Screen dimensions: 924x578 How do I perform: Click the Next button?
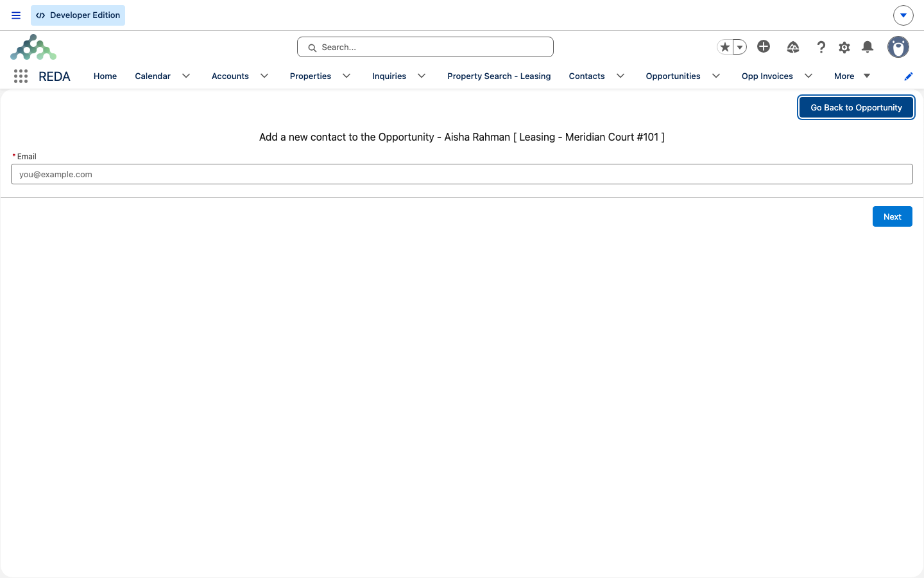point(892,216)
